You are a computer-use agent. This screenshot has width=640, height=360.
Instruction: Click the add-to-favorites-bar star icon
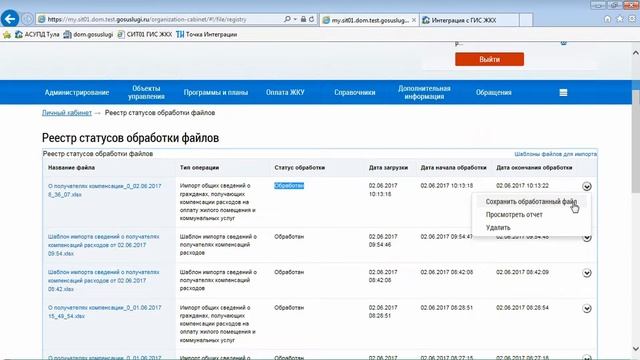point(7,35)
